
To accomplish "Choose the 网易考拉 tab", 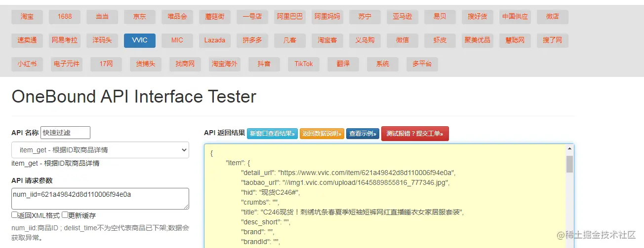I will pos(65,40).
